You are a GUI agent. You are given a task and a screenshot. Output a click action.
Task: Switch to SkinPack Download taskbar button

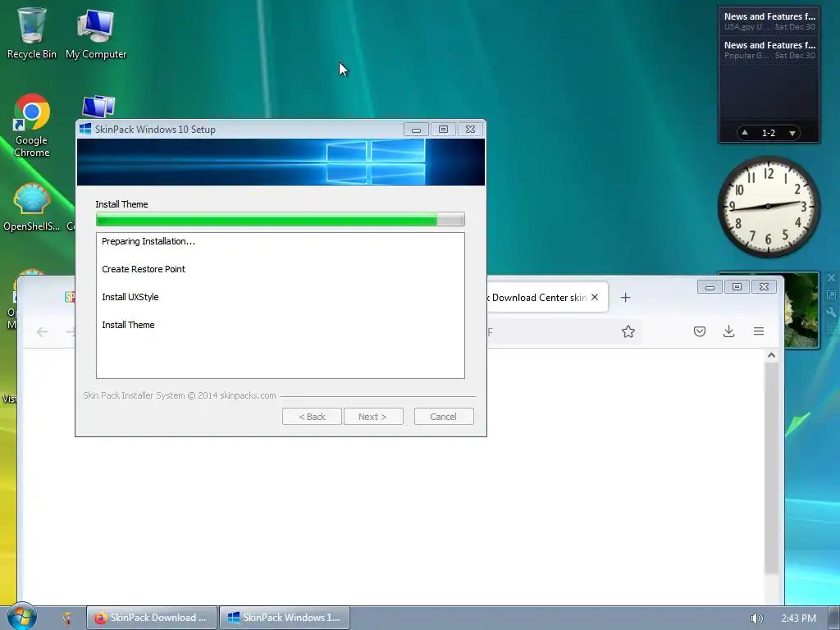152,618
